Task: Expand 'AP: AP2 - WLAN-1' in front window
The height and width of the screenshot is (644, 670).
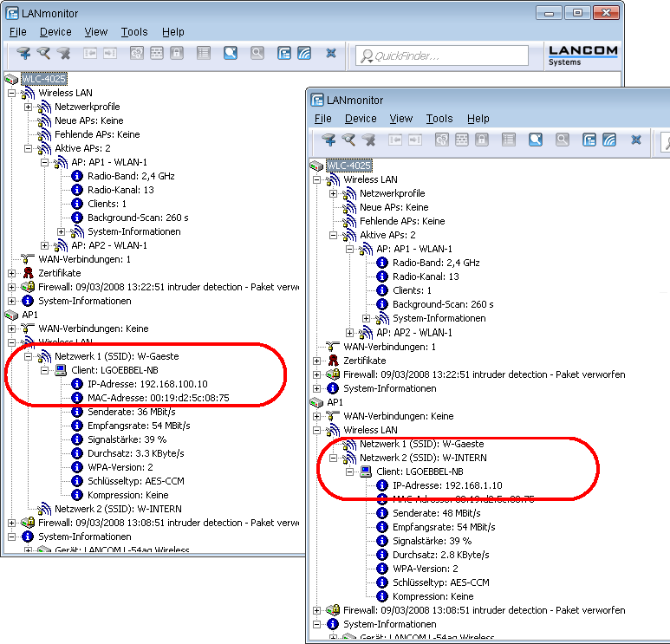Action: click(351, 332)
